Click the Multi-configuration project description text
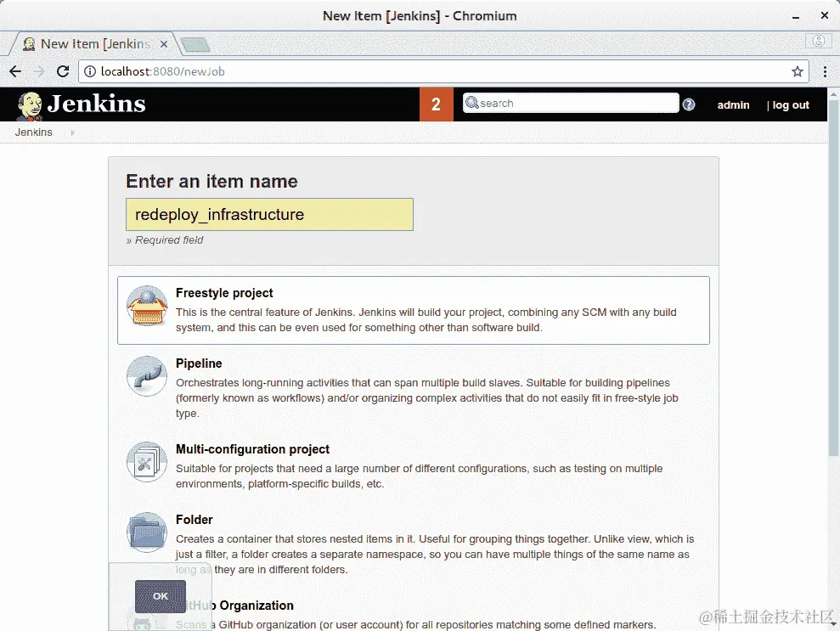 [x=419, y=476]
